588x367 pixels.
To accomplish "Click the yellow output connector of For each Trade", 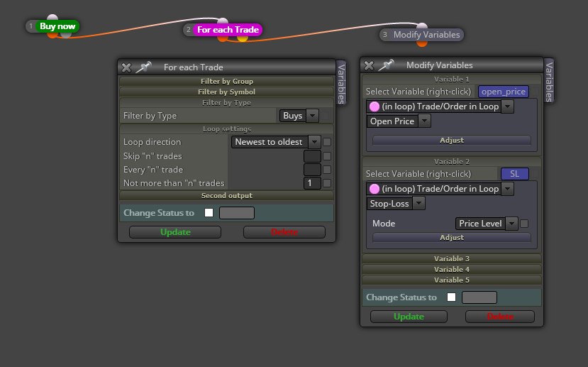I will pos(243,38).
